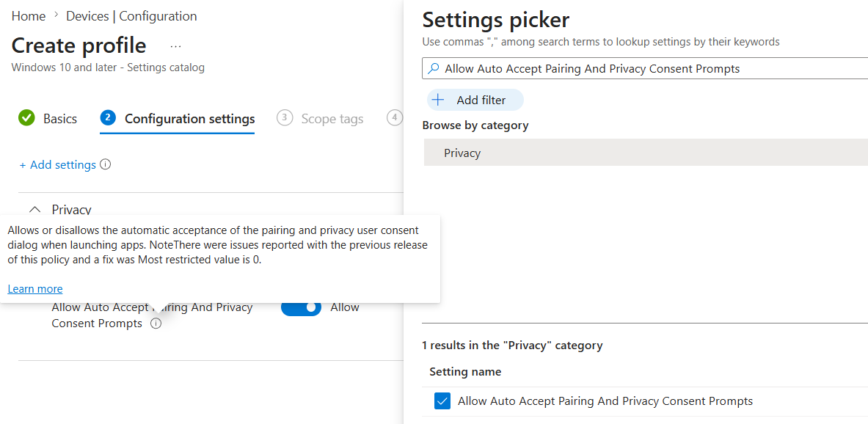The height and width of the screenshot is (424, 868).
Task: Click the Settings picker title
Action: (x=495, y=21)
